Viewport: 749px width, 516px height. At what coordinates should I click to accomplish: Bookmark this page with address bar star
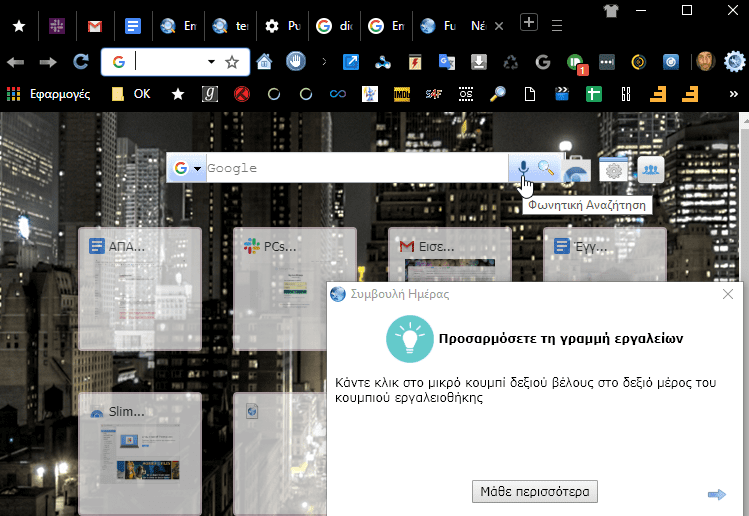pos(232,62)
